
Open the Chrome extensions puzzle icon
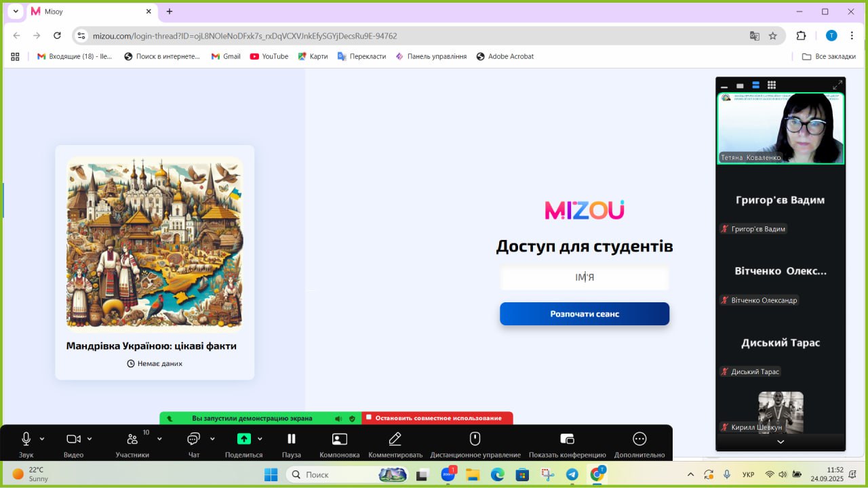click(x=801, y=36)
